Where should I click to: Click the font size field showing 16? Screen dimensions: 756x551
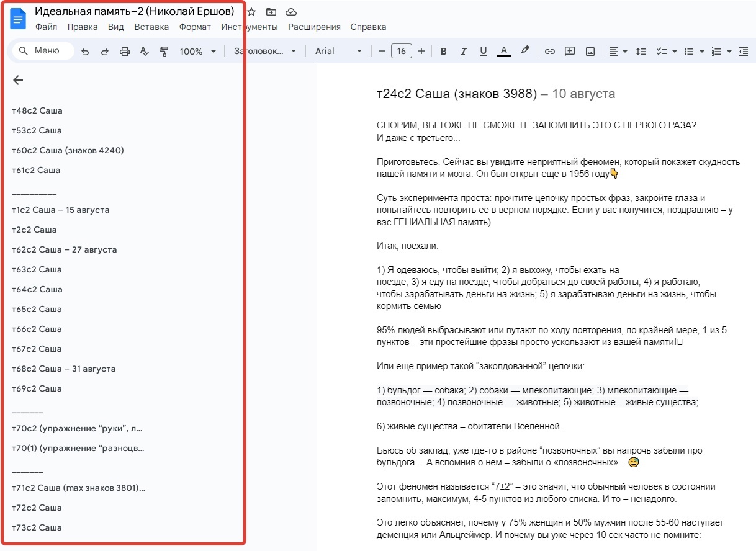tap(402, 51)
